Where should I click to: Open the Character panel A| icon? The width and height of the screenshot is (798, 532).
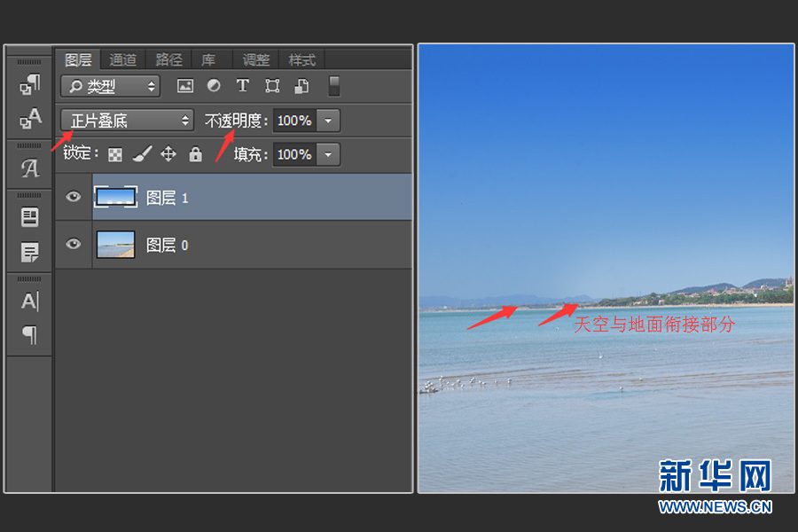tap(29, 301)
